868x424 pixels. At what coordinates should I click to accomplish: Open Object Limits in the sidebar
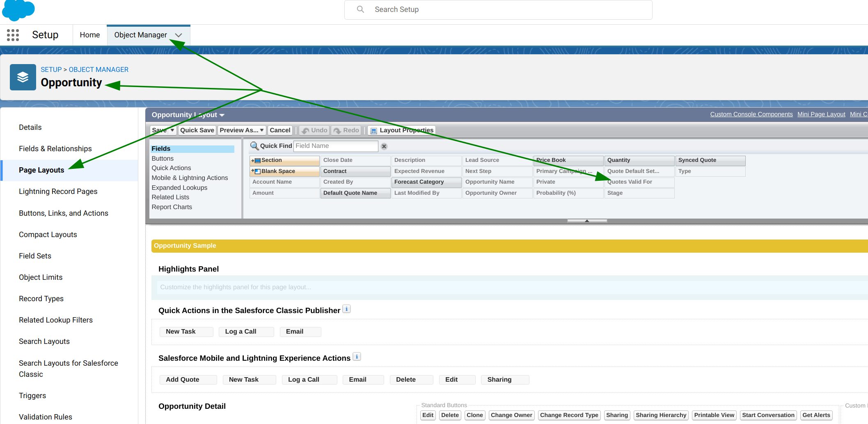(x=41, y=277)
